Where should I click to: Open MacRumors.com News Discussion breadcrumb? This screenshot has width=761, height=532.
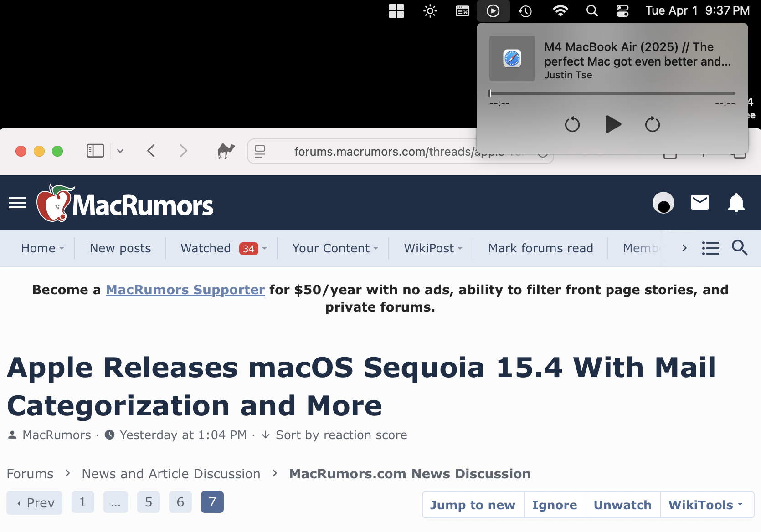[410, 474]
